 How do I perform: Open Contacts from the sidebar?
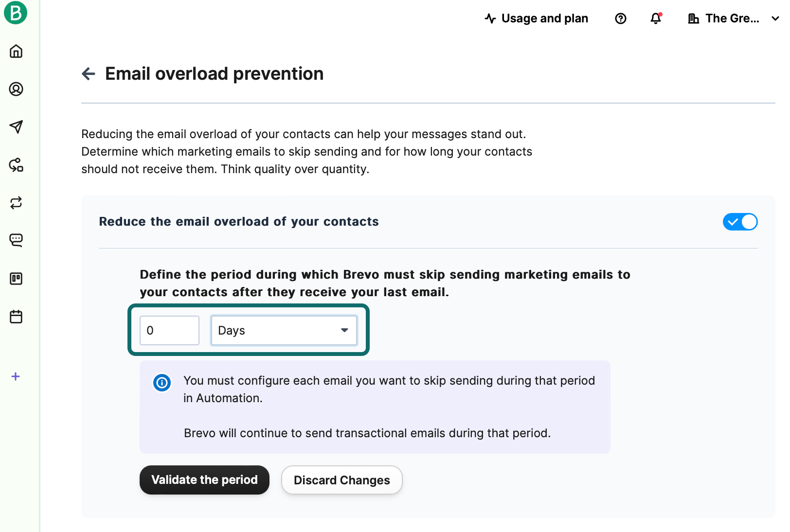point(16,89)
